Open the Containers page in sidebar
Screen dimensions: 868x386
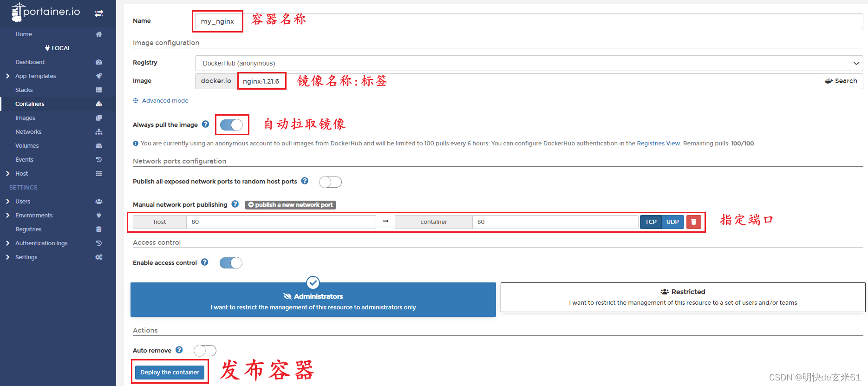30,104
